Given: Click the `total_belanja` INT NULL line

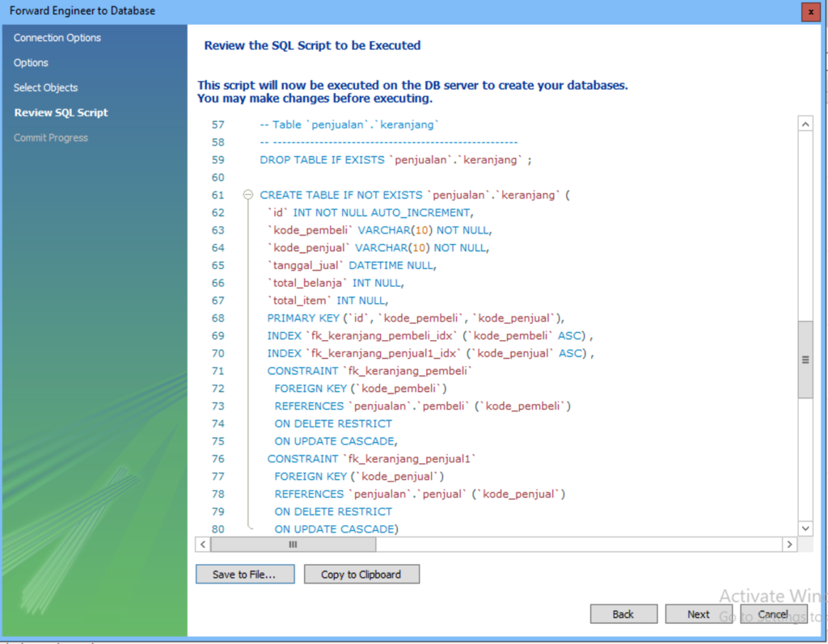Looking at the screenshot, I should (336, 283).
